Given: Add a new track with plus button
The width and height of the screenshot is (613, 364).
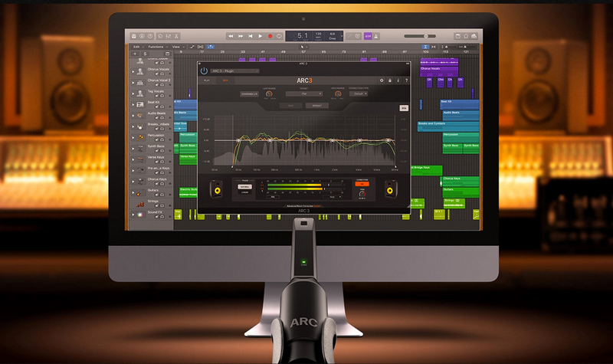Looking at the screenshot, I should (136, 54).
